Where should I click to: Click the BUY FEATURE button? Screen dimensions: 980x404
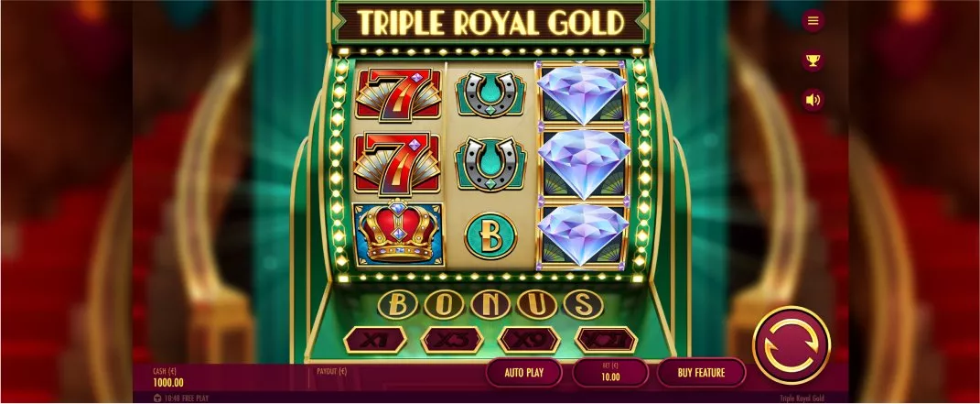click(701, 373)
